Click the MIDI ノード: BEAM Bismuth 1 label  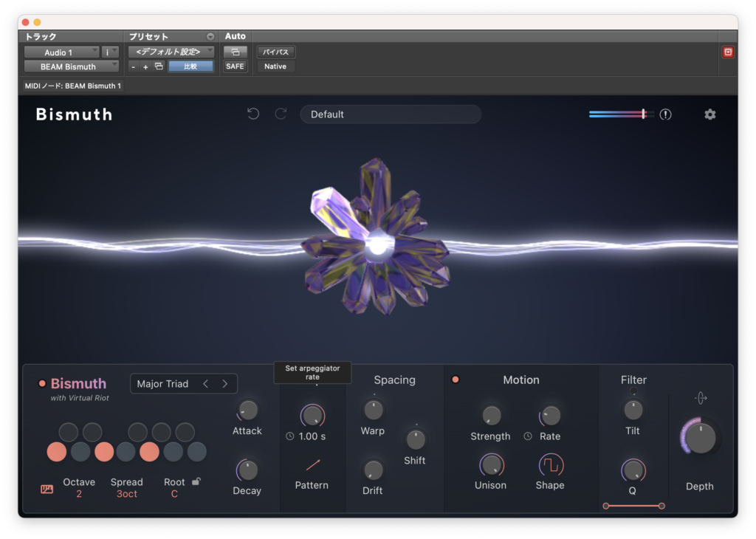[73, 86]
